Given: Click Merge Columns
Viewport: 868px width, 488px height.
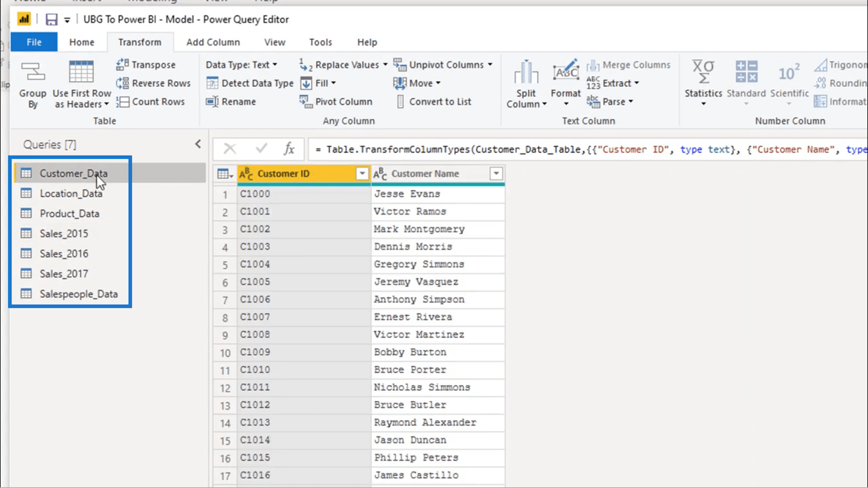Looking at the screenshot, I should coord(628,65).
